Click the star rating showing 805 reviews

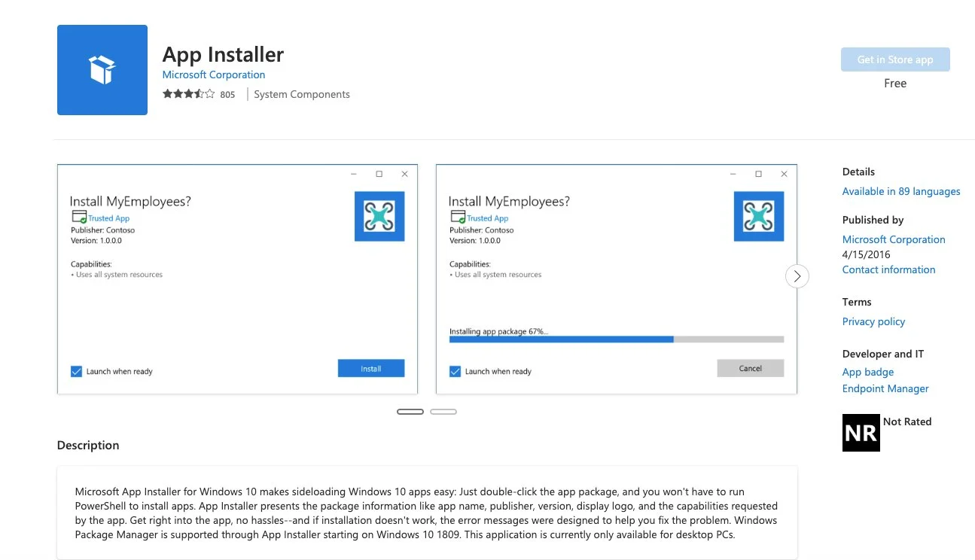tap(187, 93)
